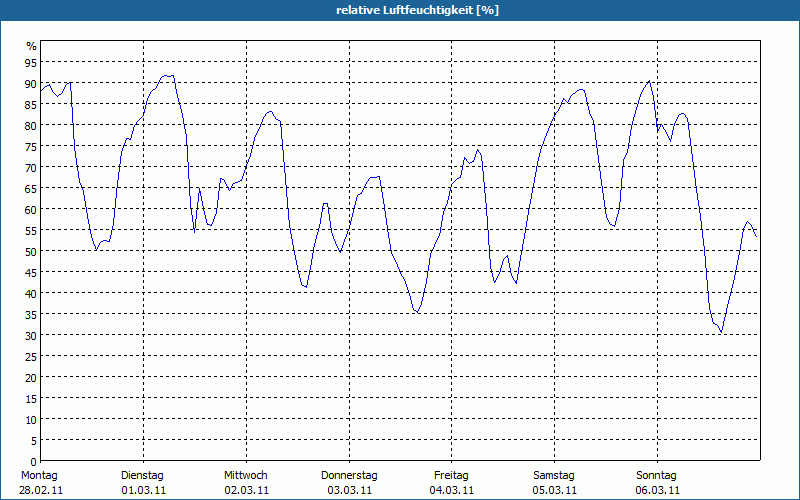Select the Dienstag day label
800x500 pixels.
click(142, 475)
